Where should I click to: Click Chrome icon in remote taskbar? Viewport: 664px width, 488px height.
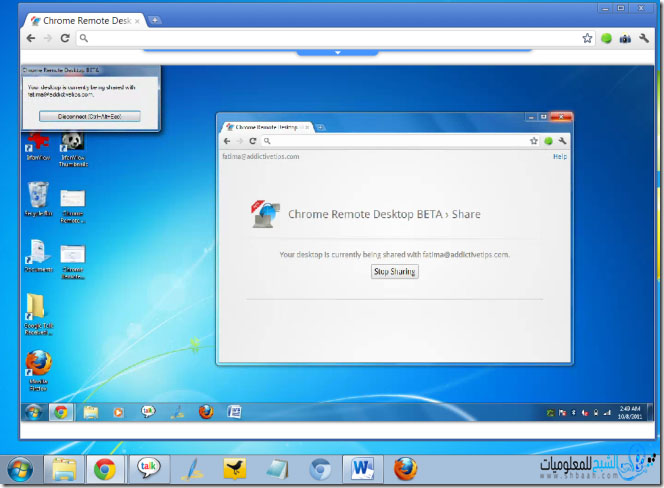click(x=61, y=412)
